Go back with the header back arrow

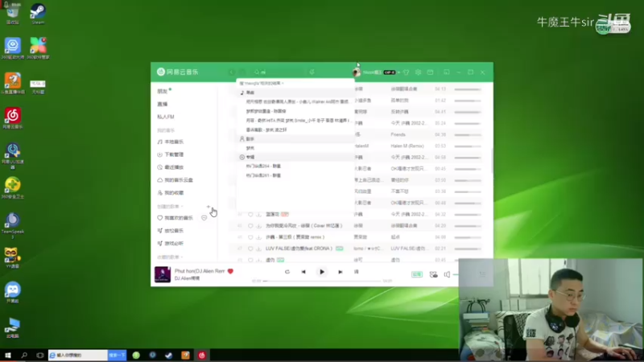tap(231, 72)
